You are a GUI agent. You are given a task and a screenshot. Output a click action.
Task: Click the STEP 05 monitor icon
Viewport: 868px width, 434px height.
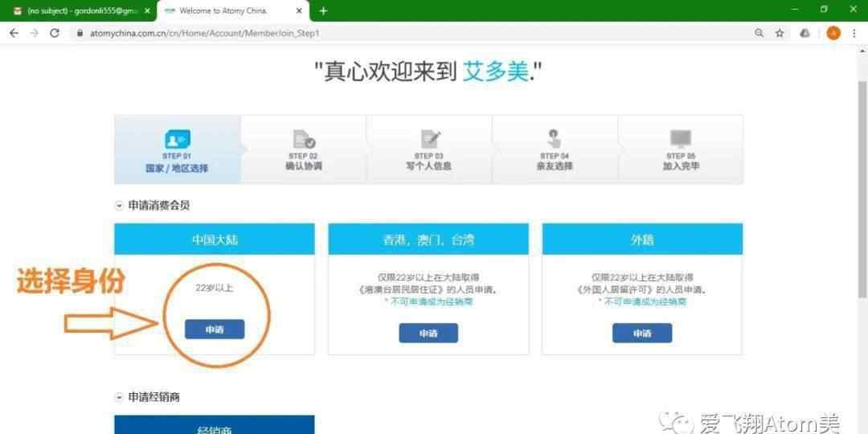(x=681, y=139)
